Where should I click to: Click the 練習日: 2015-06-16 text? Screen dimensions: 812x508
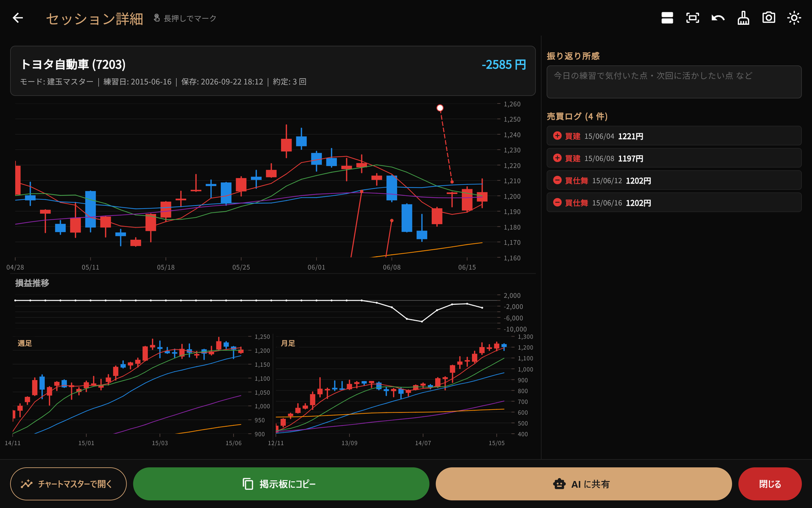pos(137,82)
